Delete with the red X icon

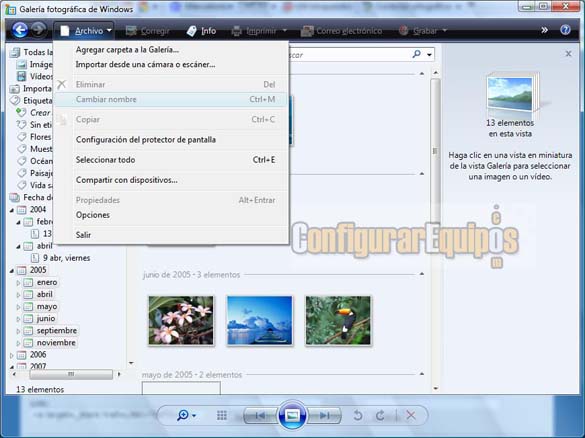411,415
